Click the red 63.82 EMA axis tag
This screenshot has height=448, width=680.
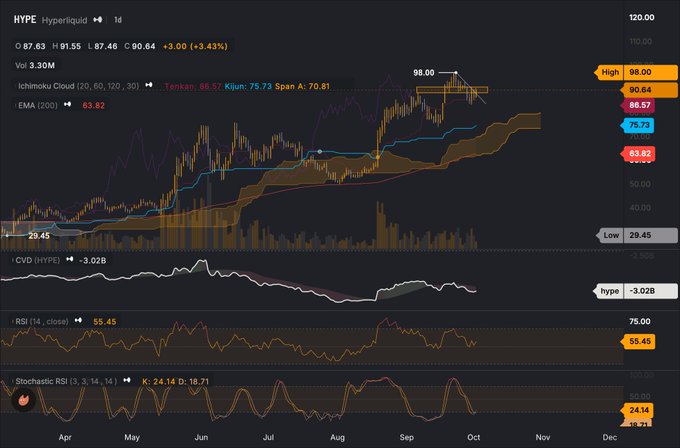coord(637,154)
